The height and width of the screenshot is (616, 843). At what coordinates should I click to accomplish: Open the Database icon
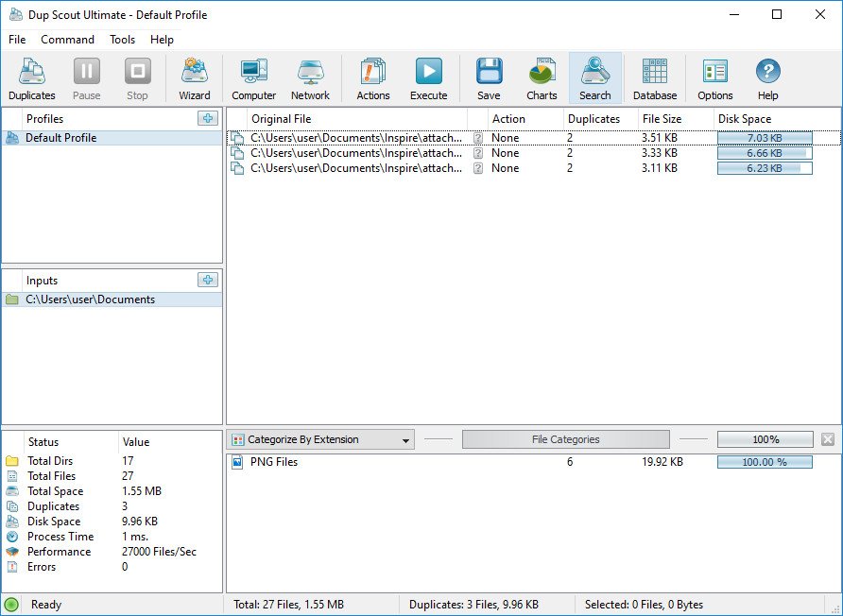[655, 77]
